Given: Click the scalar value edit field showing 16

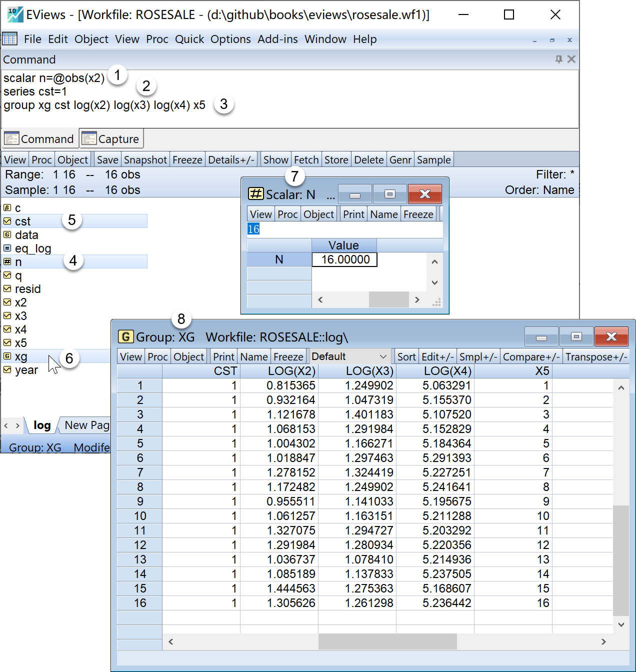Looking at the screenshot, I should coord(344,229).
